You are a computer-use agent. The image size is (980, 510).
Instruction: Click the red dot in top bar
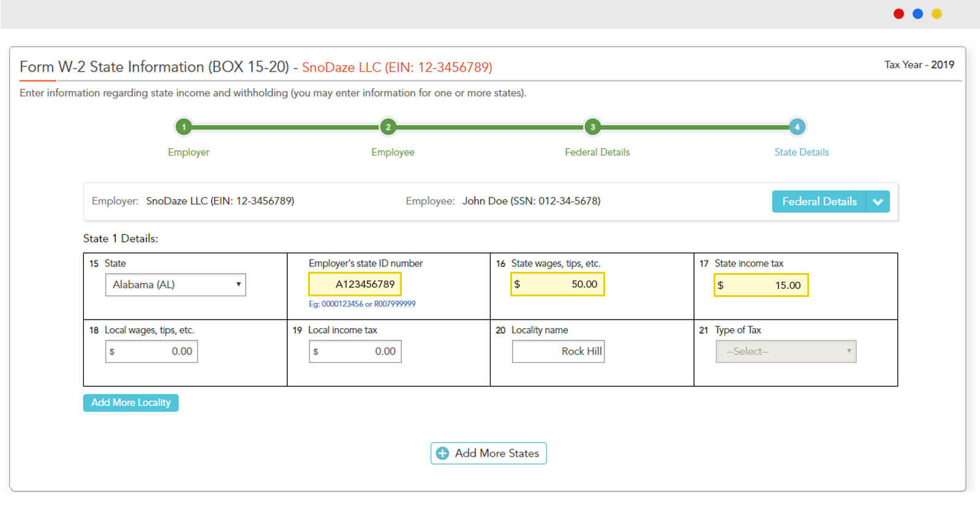(899, 14)
